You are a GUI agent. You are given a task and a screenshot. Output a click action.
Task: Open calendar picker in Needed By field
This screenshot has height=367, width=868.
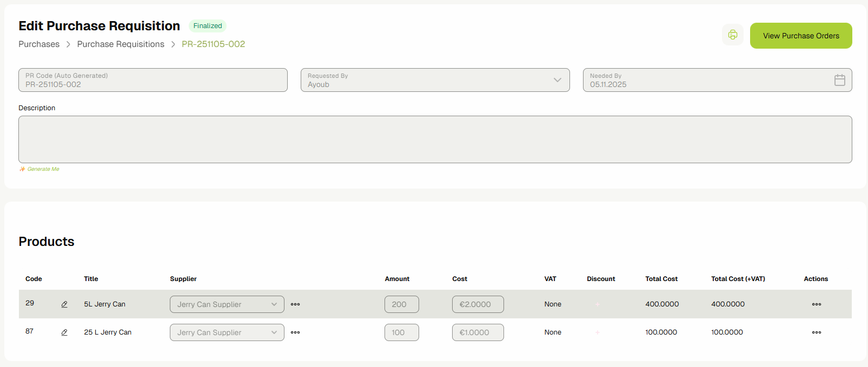(x=839, y=80)
